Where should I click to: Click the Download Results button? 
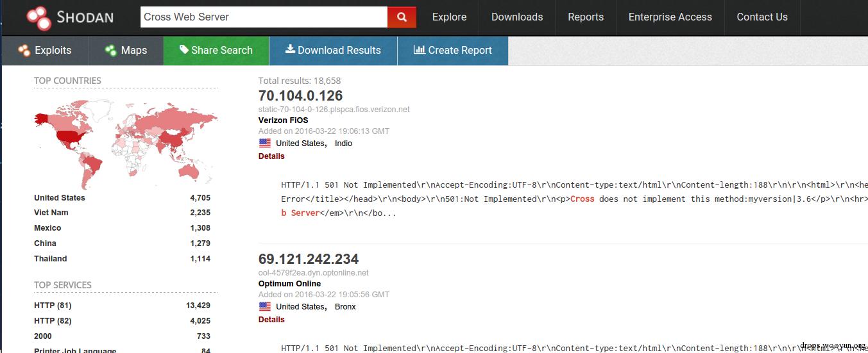333,51
